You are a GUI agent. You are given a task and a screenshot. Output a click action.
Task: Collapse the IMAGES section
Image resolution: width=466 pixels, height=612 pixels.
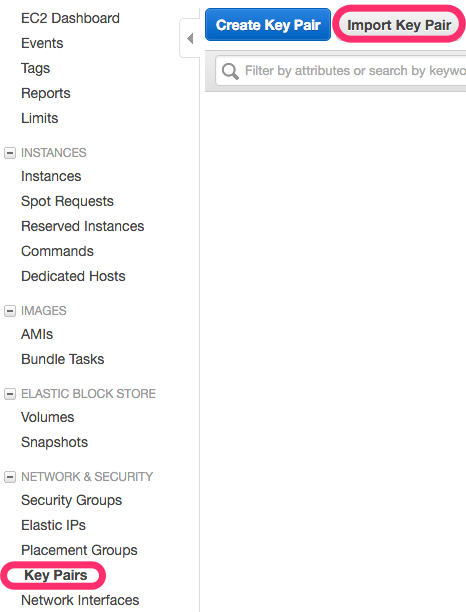(10, 311)
